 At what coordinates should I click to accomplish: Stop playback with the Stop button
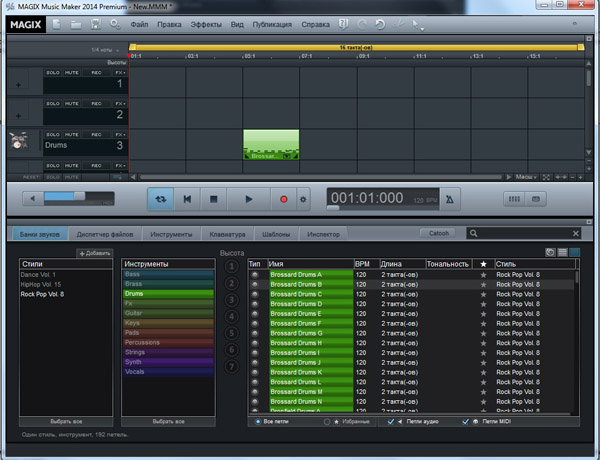pyautogui.click(x=215, y=199)
